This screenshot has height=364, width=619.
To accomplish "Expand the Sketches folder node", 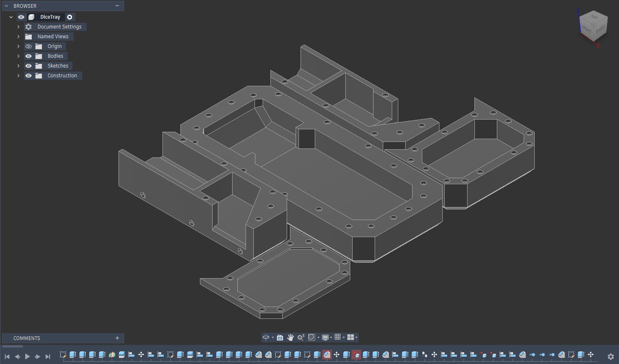I will [x=18, y=66].
